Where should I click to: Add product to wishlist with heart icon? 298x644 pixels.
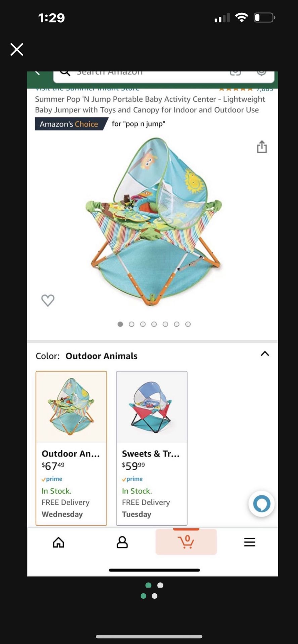tap(48, 300)
